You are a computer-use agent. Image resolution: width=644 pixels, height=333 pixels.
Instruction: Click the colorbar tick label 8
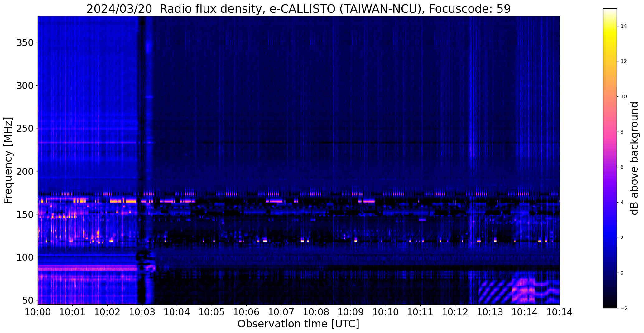622,132
